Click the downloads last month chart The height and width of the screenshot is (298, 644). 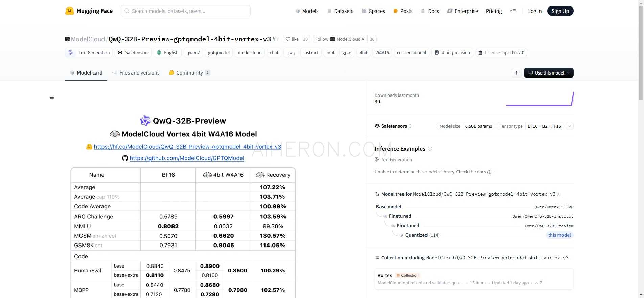click(x=540, y=99)
